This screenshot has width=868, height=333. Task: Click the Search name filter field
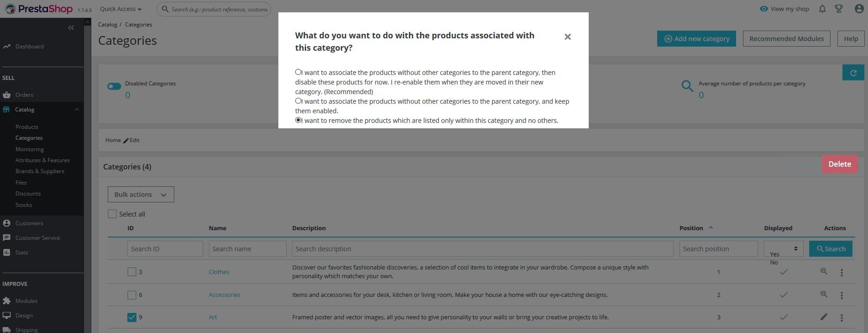click(x=247, y=249)
